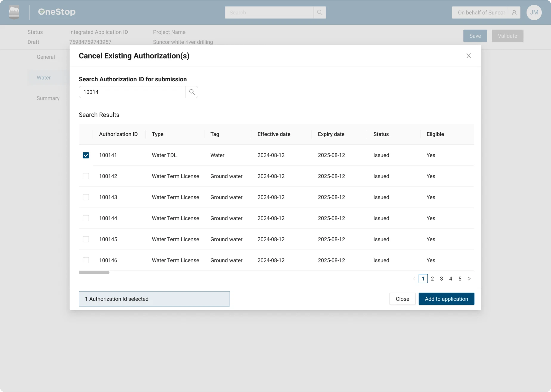Uncheck authorization 100141 checkbox
The image size is (551, 392).
coord(86,155)
